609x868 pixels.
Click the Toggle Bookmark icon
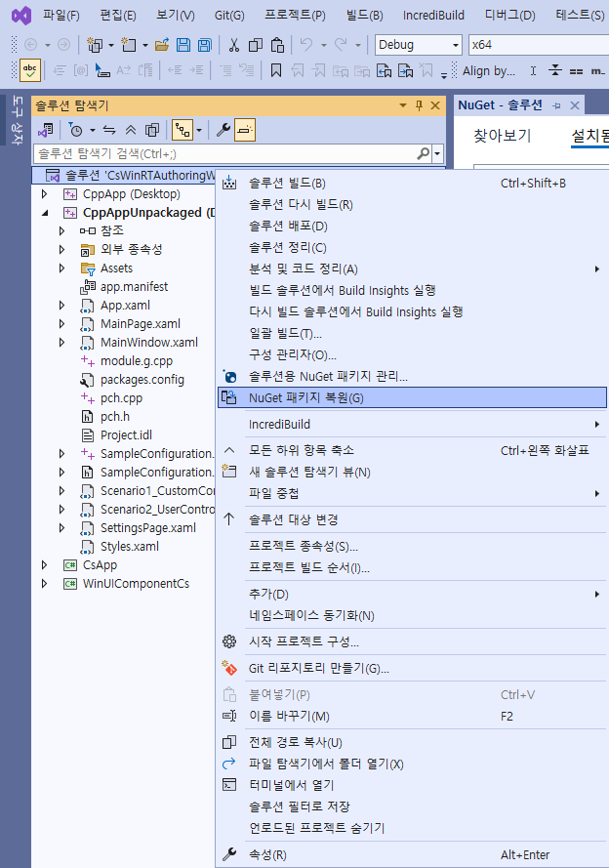[x=276, y=70]
